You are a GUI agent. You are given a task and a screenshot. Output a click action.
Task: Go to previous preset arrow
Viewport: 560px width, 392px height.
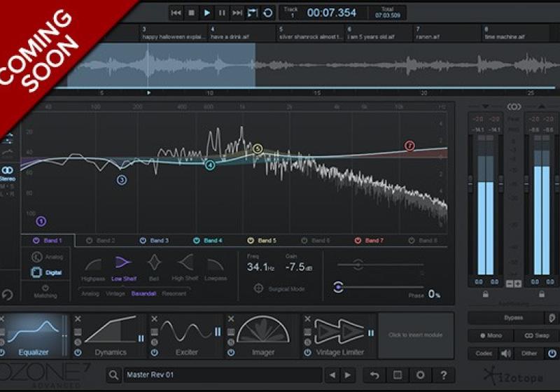point(334,376)
